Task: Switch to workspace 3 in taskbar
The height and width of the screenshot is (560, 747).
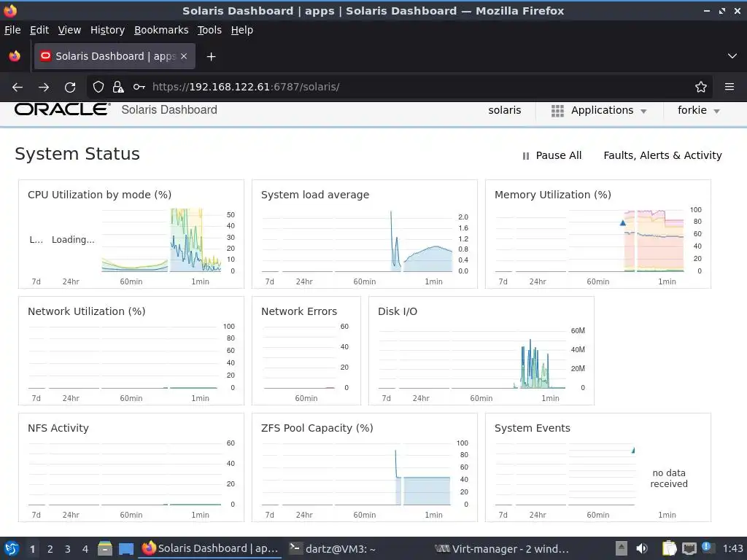Action: pyautogui.click(x=68, y=549)
